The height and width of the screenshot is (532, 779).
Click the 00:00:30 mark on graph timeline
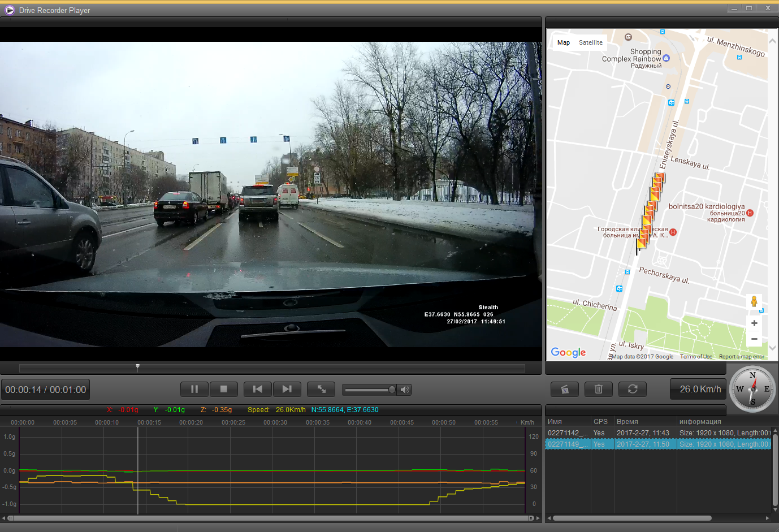click(x=275, y=422)
